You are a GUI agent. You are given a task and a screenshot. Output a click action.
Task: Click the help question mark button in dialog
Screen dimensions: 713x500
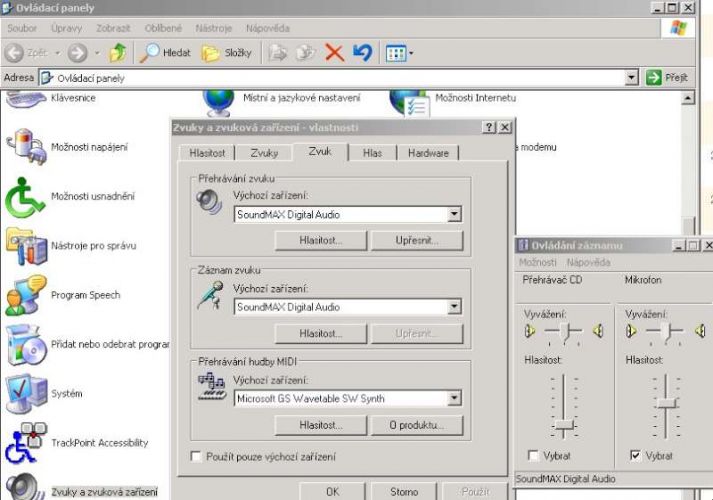(488, 127)
